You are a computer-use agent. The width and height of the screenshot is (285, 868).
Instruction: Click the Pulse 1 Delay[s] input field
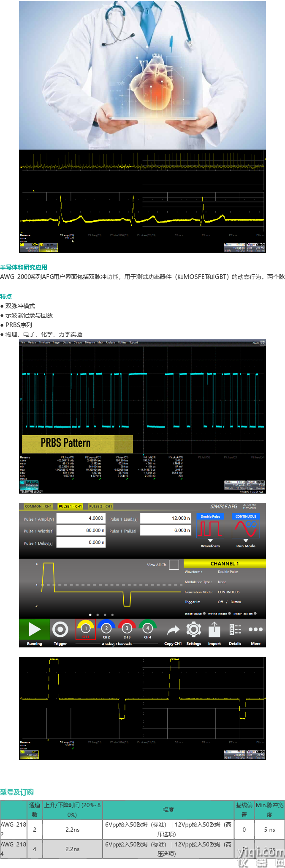tap(81, 542)
